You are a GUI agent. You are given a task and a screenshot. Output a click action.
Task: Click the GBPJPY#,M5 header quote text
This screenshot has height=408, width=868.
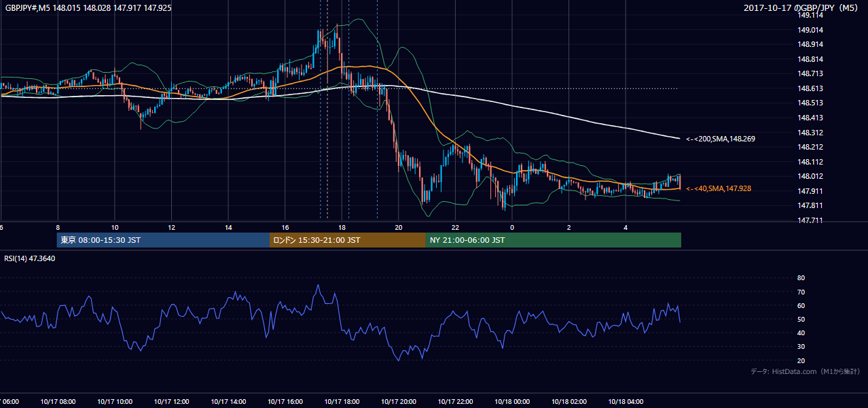coord(88,7)
